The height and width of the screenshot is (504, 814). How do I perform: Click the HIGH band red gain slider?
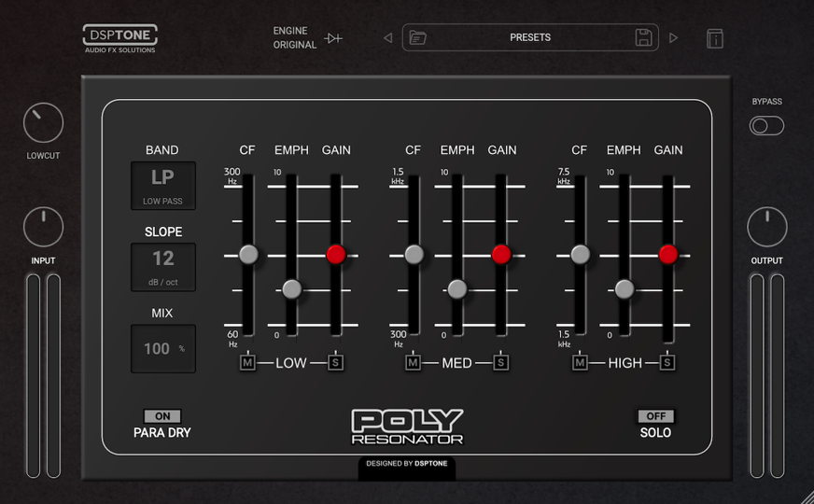667,254
